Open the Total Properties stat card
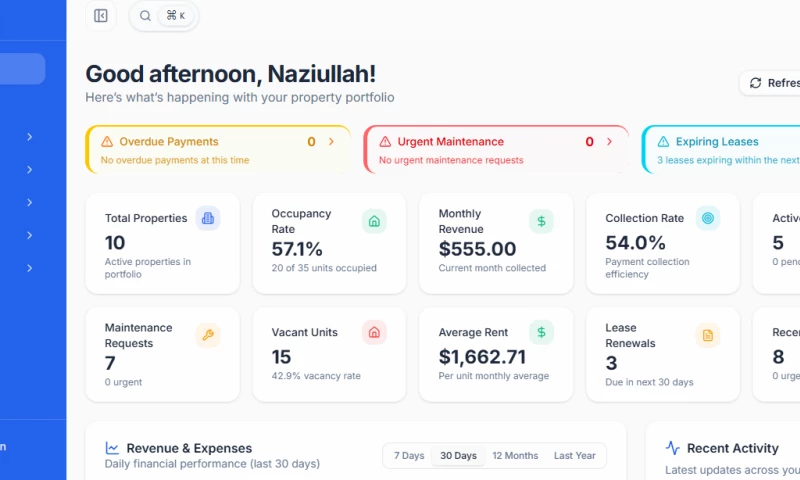The image size is (800, 480). pos(162,244)
